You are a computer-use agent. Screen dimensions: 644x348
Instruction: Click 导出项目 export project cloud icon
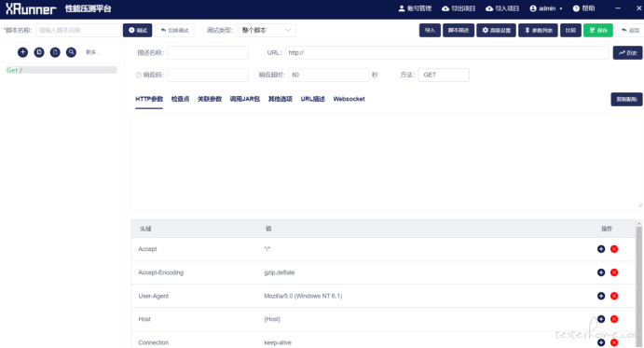pos(459,8)
